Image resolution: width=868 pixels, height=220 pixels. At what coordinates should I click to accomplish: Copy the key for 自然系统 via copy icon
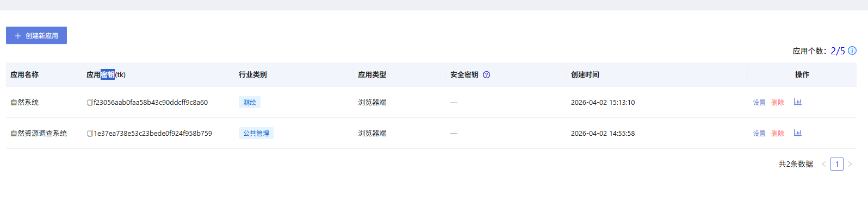(x=90, y=103)
